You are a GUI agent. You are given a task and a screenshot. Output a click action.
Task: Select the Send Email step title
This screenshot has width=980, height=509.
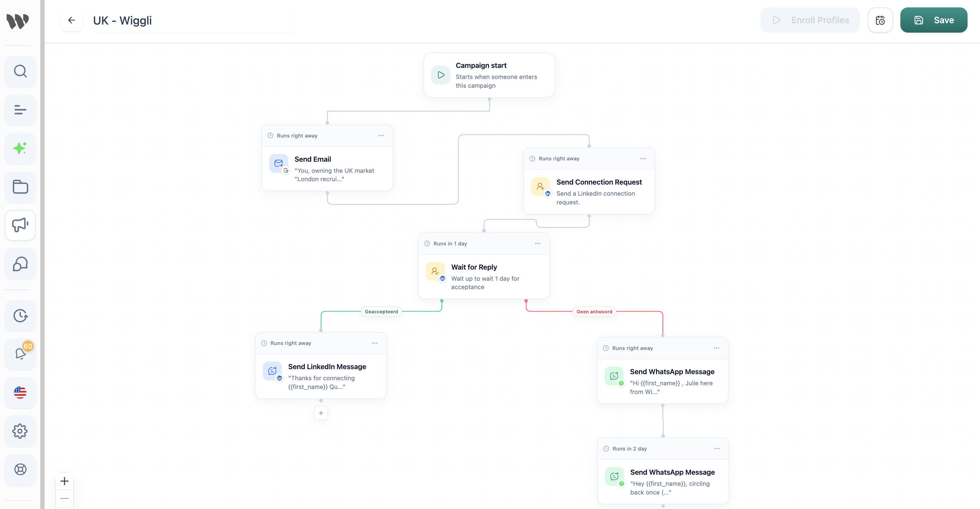coord(313,159)
